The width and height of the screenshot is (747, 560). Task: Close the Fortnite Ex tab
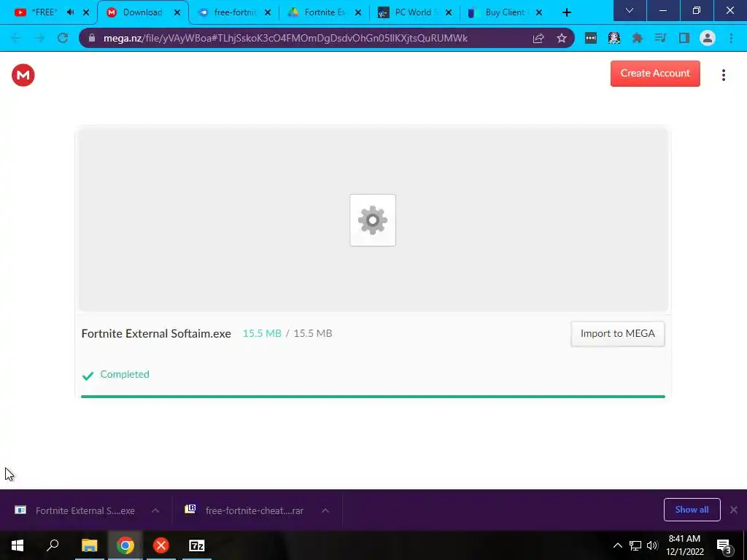[x=358, y=12]
